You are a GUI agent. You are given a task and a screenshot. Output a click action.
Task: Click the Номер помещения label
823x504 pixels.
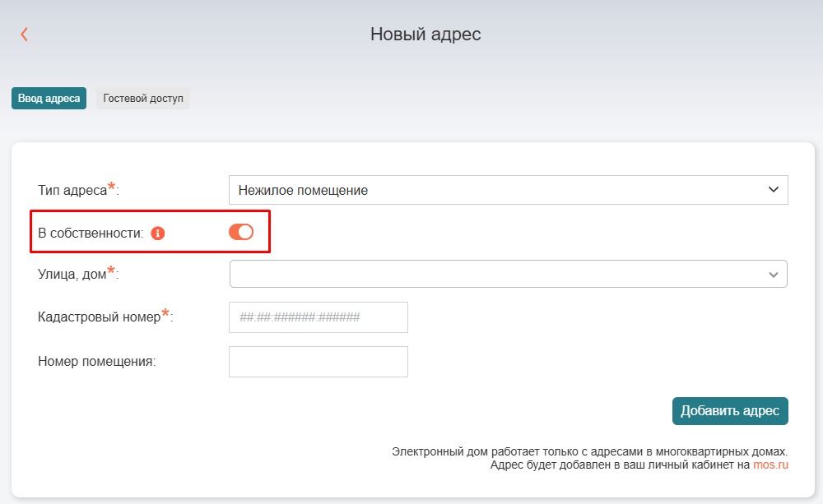96,361
